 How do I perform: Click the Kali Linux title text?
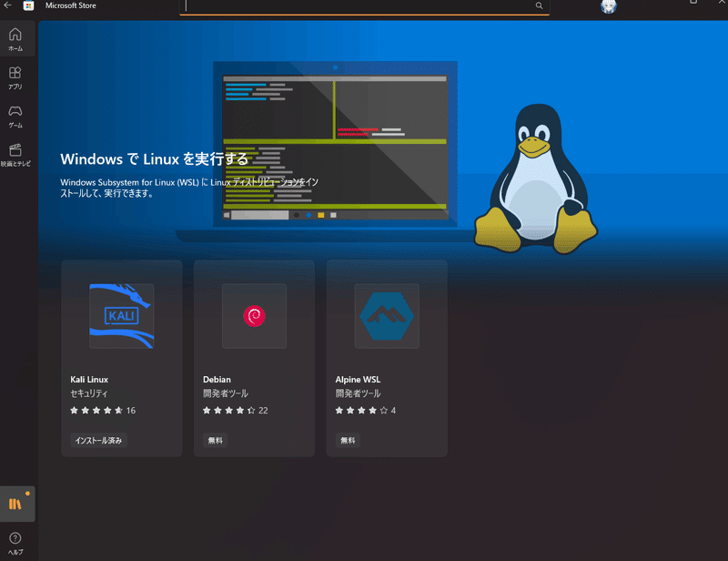click(x=89, y=380)
